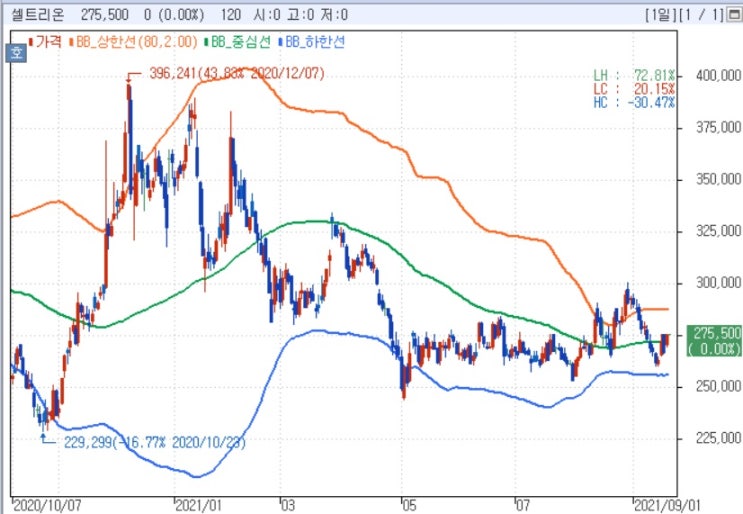Click the 375,000 y-axis label
The height and width of the screenshot is (514, 743).
click(718, 127)
